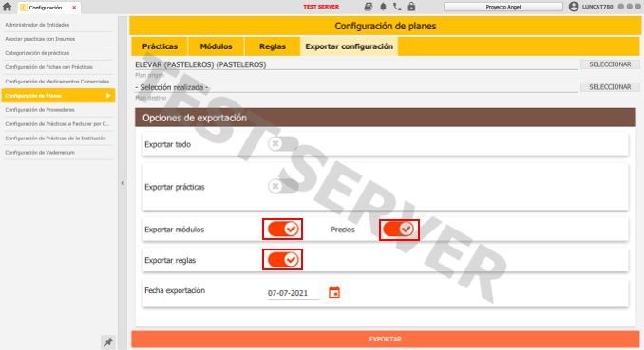Click the Fecha exportación date field
644x350 pixels.
(294, 293)
